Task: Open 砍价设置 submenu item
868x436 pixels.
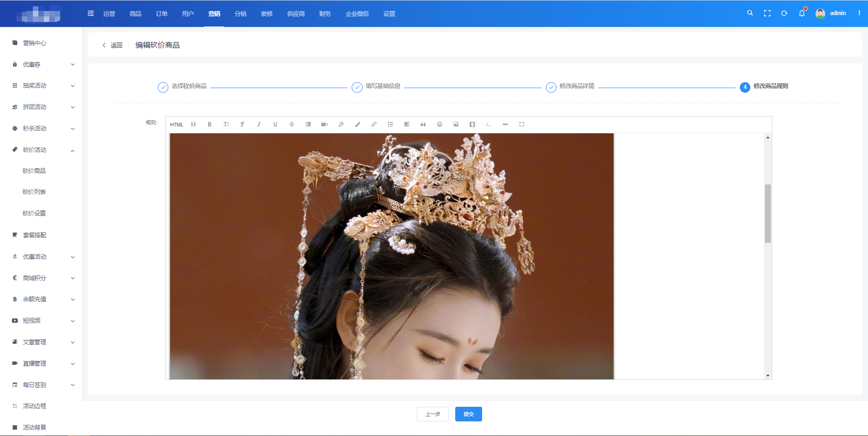Action: [34, 213]
